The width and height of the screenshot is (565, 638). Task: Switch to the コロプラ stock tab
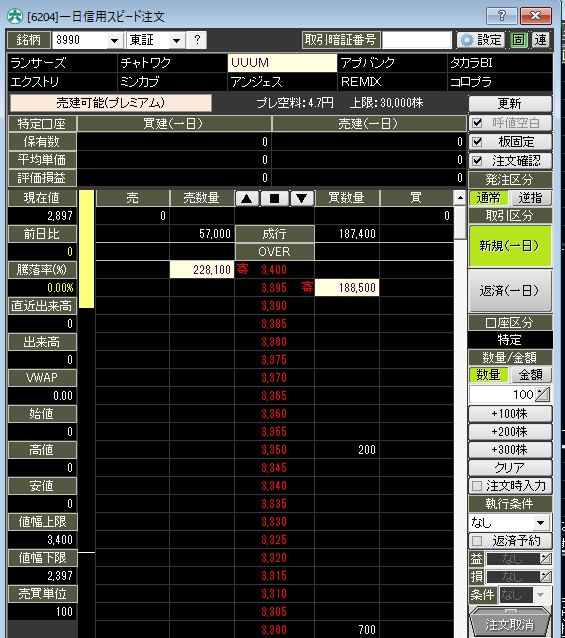[x=500, y=82]
